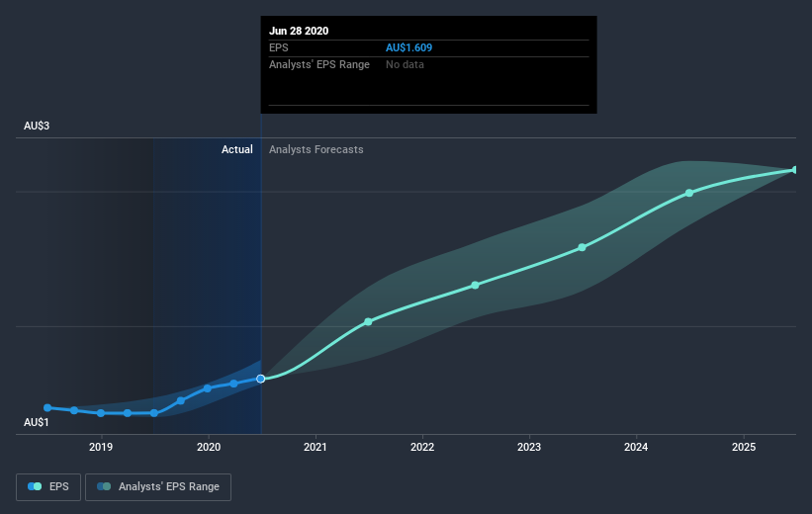Select the early-2020 actual EPS data point
The image size is (812, 514).
coord(208,388)
